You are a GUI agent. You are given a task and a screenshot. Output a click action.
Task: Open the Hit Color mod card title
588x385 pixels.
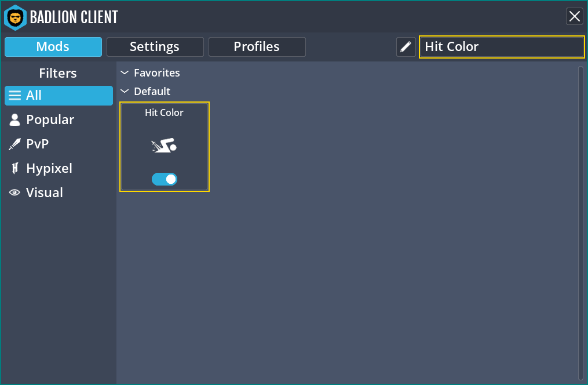[x=165, y=112]
